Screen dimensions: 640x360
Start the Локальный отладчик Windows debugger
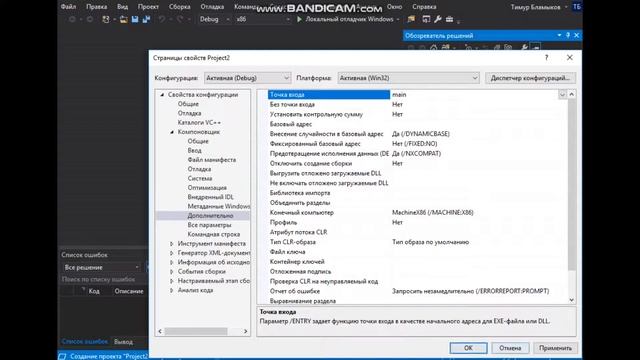tap(345, 19)
